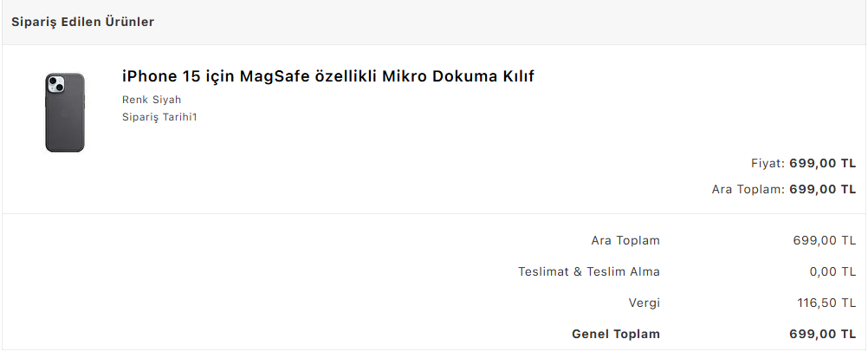Click the 'Renk' label under product title
Image resolution: width=868 pixels, height=352 pixels.
(x=135, y=100)
